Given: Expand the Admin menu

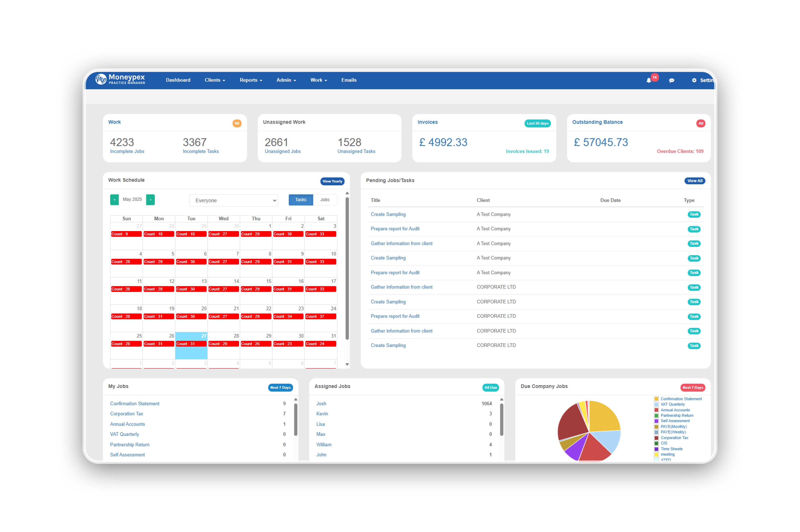Looking at the screenshot, I should click(x=286, y=80).
